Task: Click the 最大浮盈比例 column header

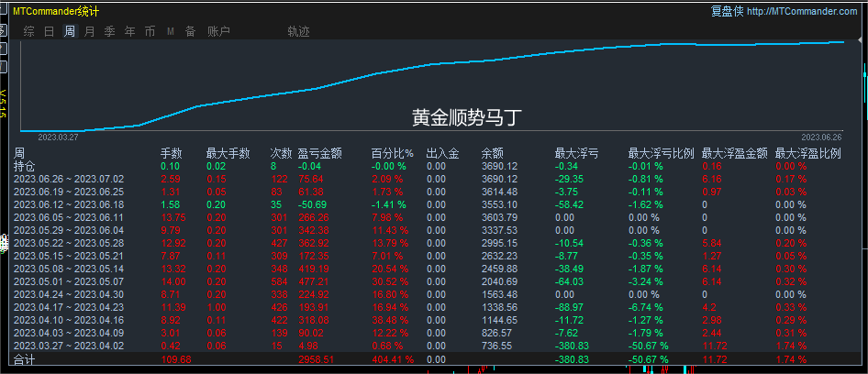Action: (x=808, y=153)
